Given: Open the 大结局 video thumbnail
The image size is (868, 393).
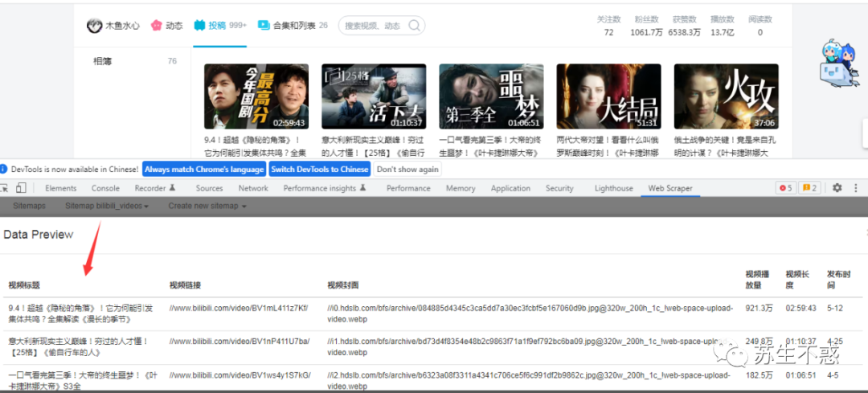Looking at the screenshot, I should (608, 96).
